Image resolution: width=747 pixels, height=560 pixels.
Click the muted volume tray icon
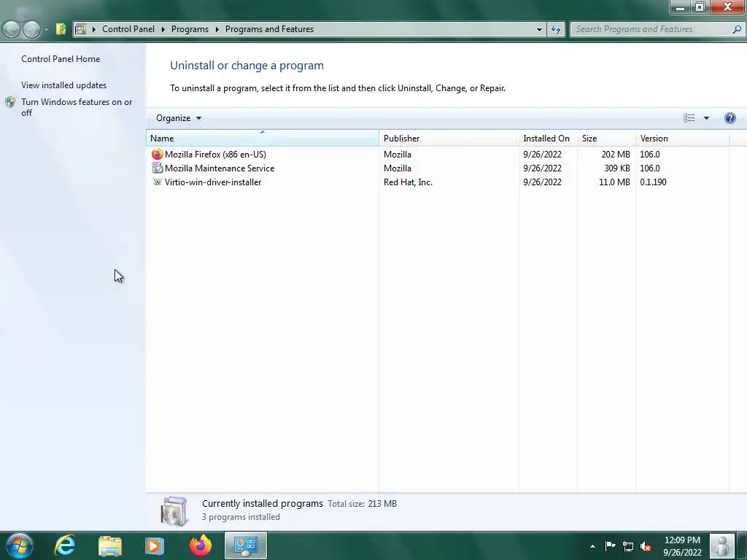point(646,547)
